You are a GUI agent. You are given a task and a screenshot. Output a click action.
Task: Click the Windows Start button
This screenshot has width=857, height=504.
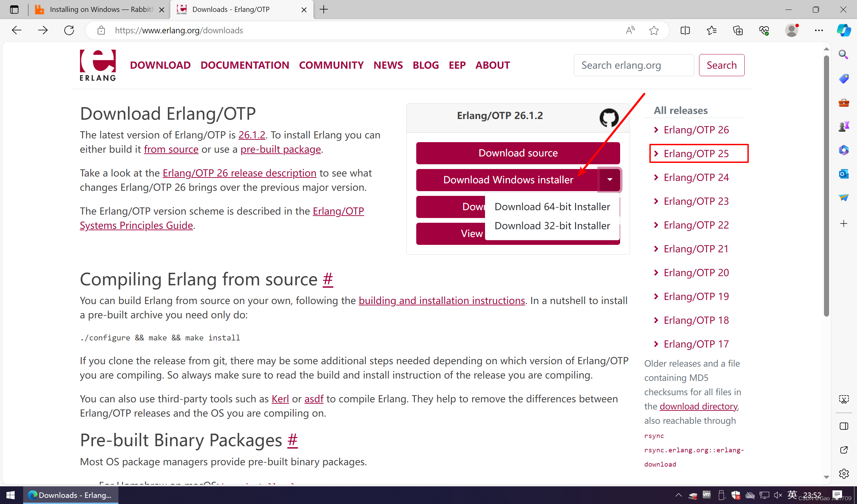click(x=10, y=495)
